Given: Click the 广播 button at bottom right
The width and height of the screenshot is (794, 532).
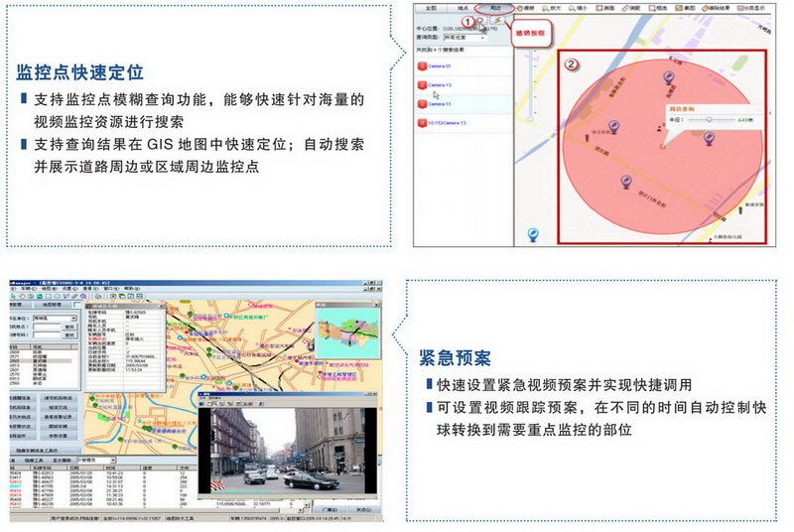Looking at the screenshot, I should [330, 509].
